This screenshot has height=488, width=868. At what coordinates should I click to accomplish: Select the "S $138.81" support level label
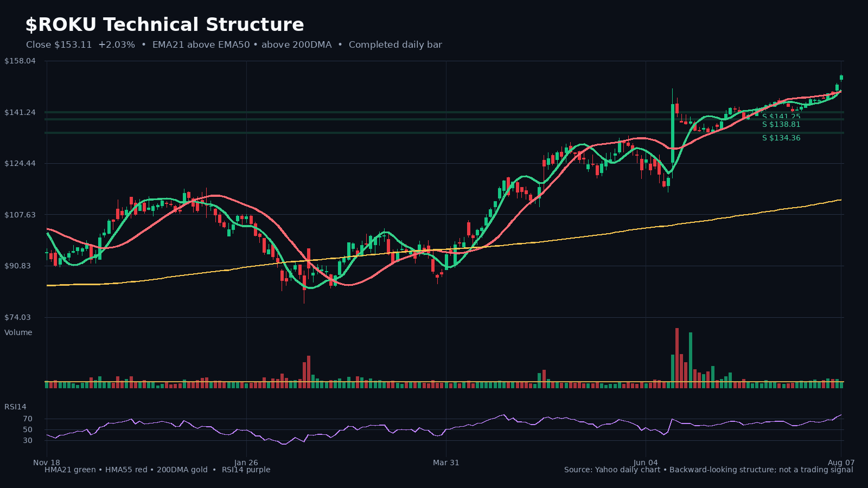coord(781,124)
